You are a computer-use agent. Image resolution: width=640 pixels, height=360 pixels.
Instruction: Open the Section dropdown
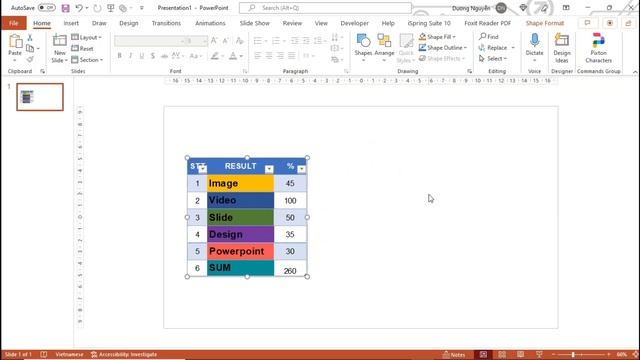tap(87, 60)
